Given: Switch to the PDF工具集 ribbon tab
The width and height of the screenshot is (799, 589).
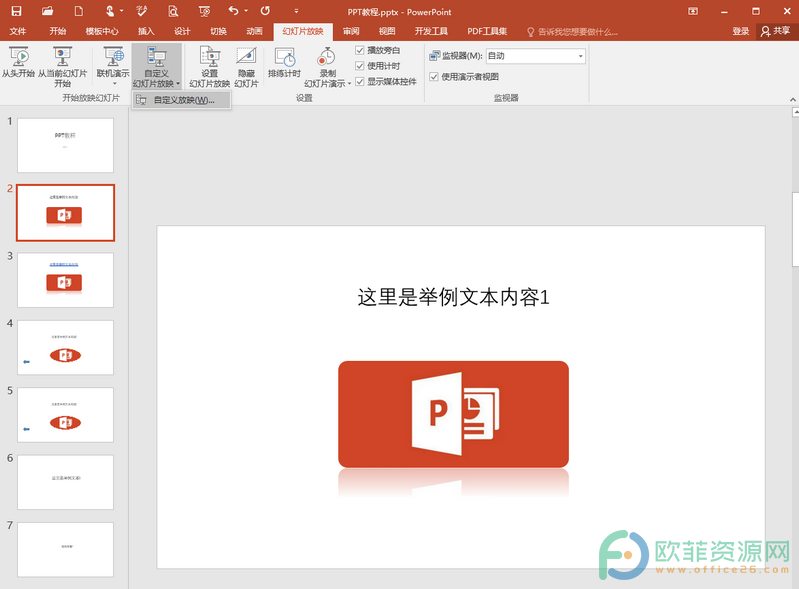Looking at the screenshot, I should [x=487, y=32].
